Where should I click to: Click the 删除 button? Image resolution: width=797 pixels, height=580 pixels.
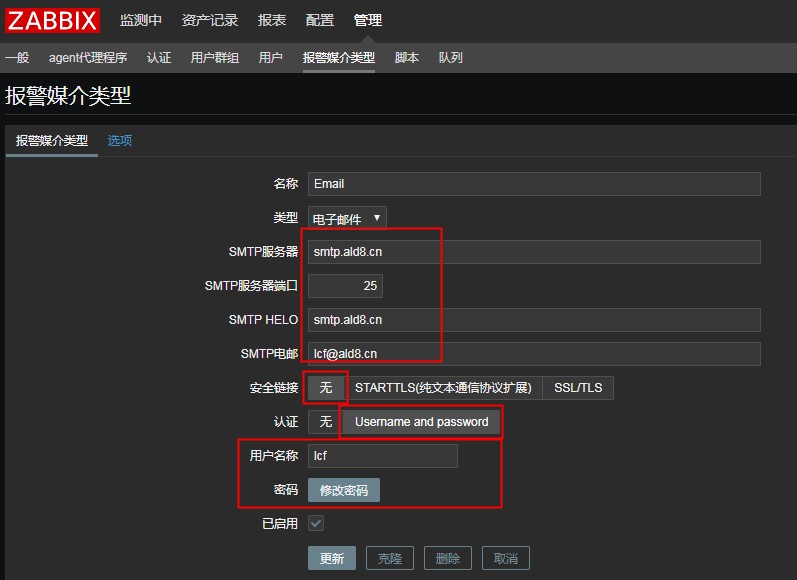click(x=448, y=559)
